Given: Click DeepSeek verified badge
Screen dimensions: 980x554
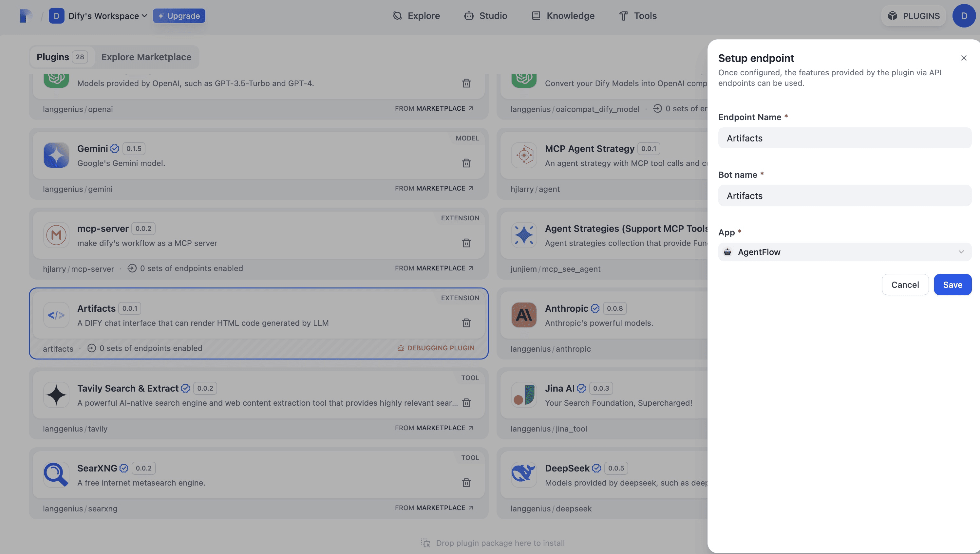Looking at the screenshot, I should click(x=596, y=469).
